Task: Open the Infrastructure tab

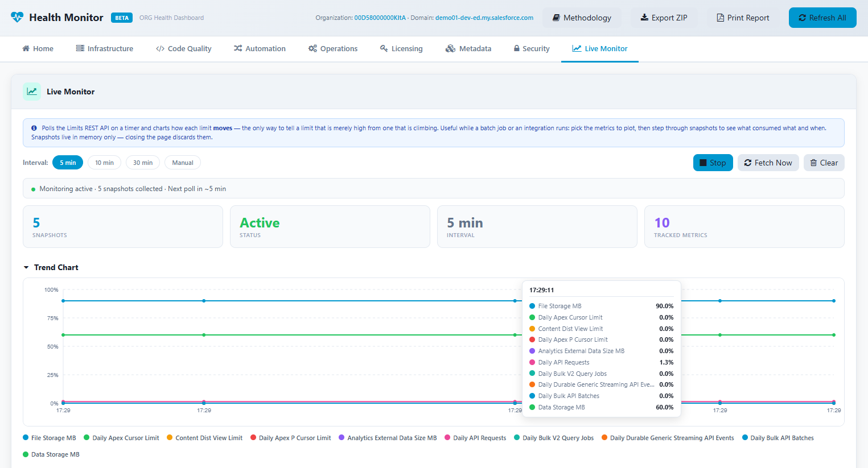Action: tap(105, 49)
